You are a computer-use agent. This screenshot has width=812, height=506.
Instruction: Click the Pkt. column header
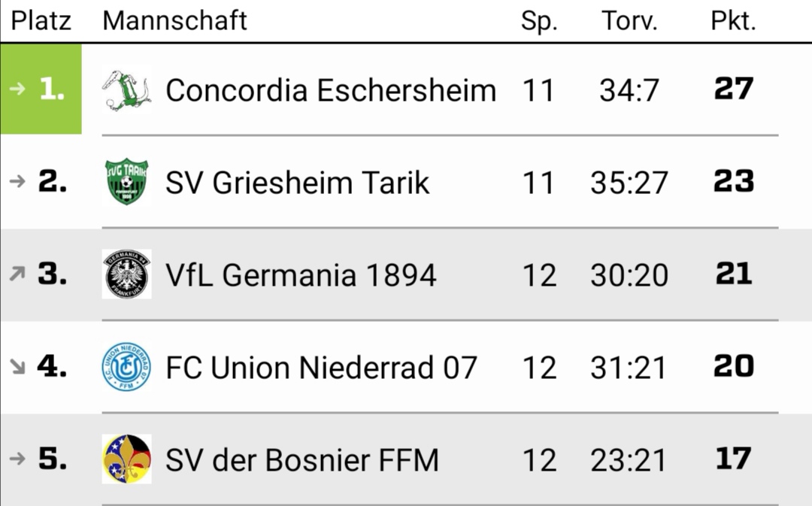point(733,21)
